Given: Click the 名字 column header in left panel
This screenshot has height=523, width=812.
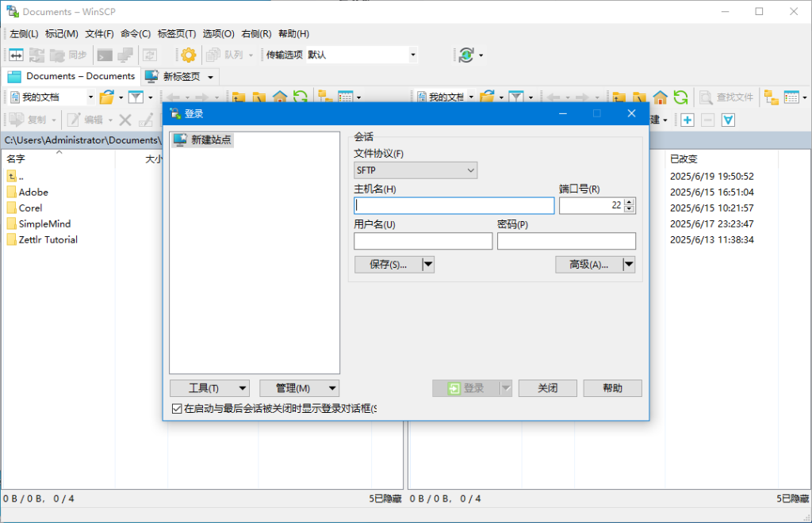Looking at the screenshot, I should click(x=59, y=158).
